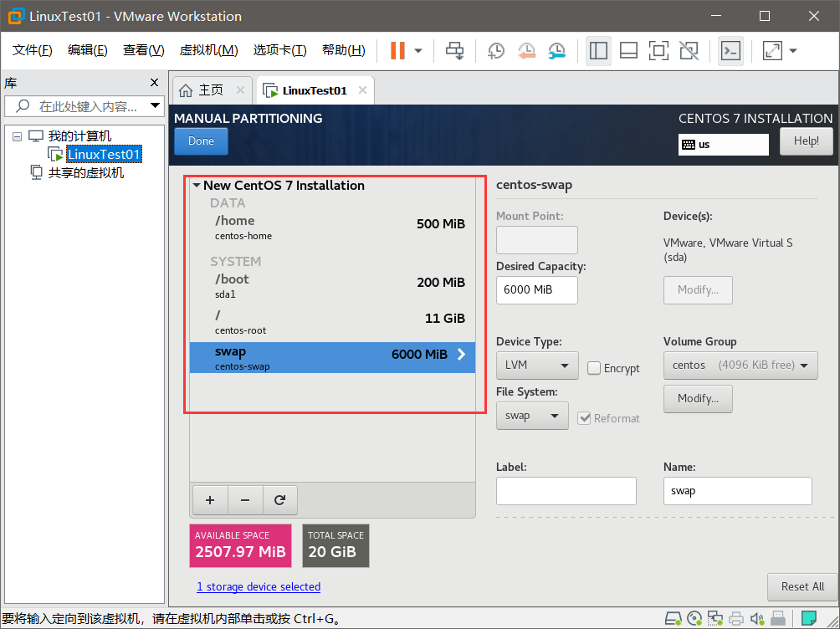Open the 文件(F) menu
Image resolution: width=840 pixels, height=629 pixels.
pos(32,50)
